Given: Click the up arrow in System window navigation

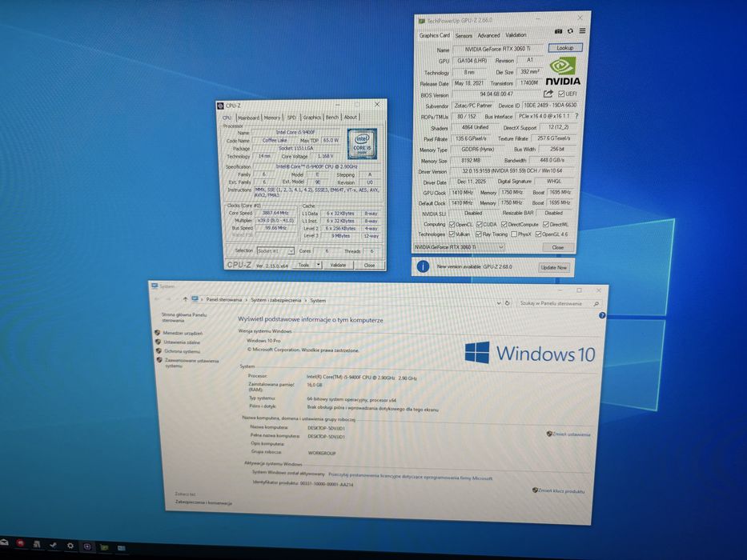Looking at the screenshot, I should coord(185,299).
